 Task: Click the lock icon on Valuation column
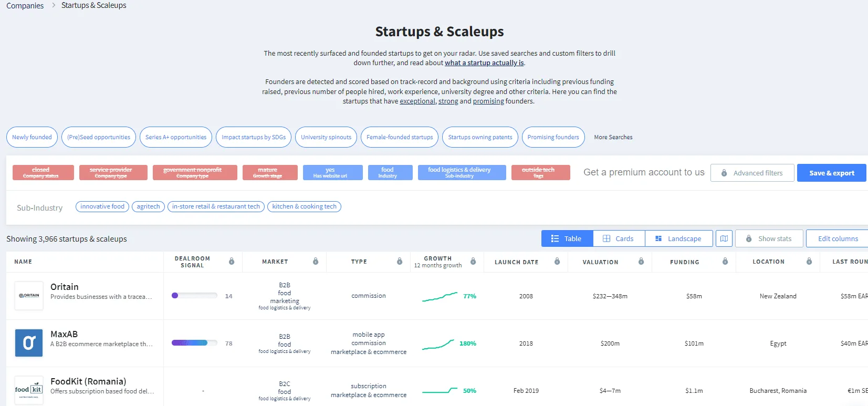click(x=641, y=261)
